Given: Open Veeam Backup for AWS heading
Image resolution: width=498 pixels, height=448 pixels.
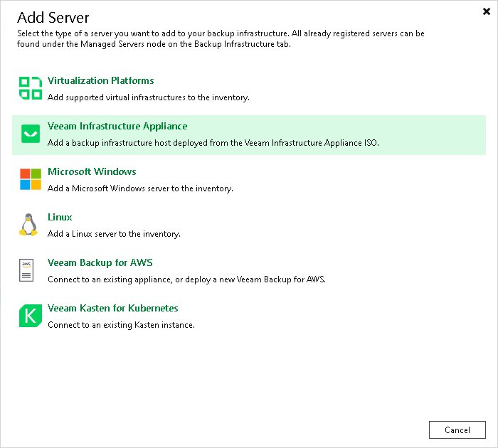Looking at the screenshot, I should point(100,262).
